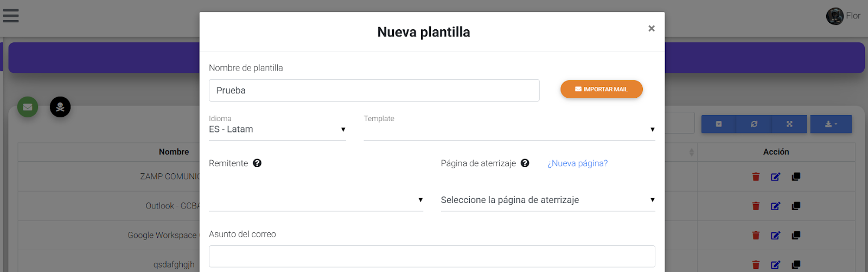Edit the Outlook - GCBA template

click(x=775, y=206)
